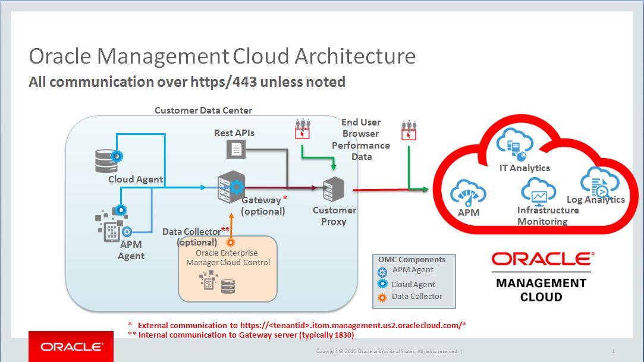Click the Data Collector legend gear icon

point(382,298)
